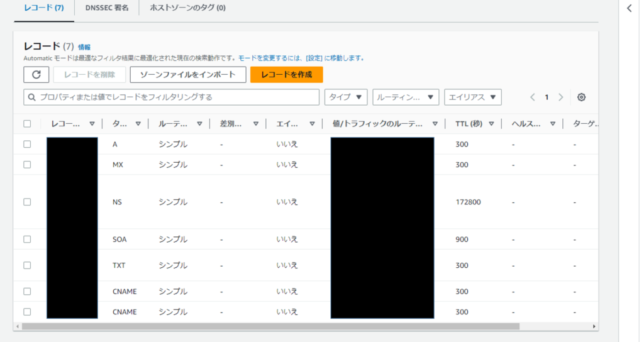This screenshot has width=644, height=342.
Task: Open table preferences gear icon
Action: (581, 97)
